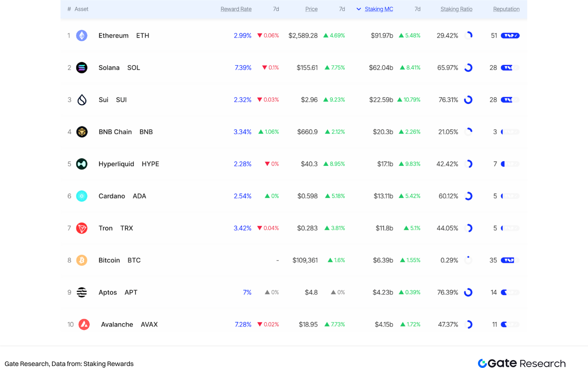The width and height of the screenshot is (588, 368).
Task: Sort by Staking MC column header
Action: click(x=379, y=9)
